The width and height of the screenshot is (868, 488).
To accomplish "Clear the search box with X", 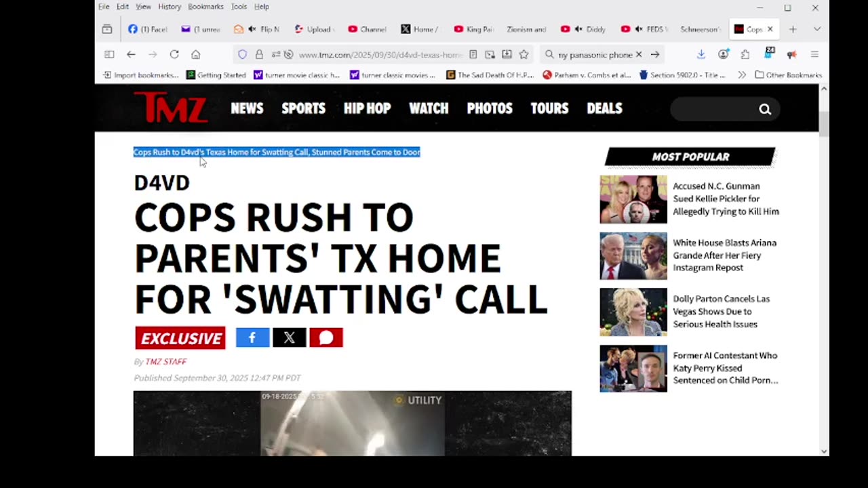I will click(x=638, y=54).
